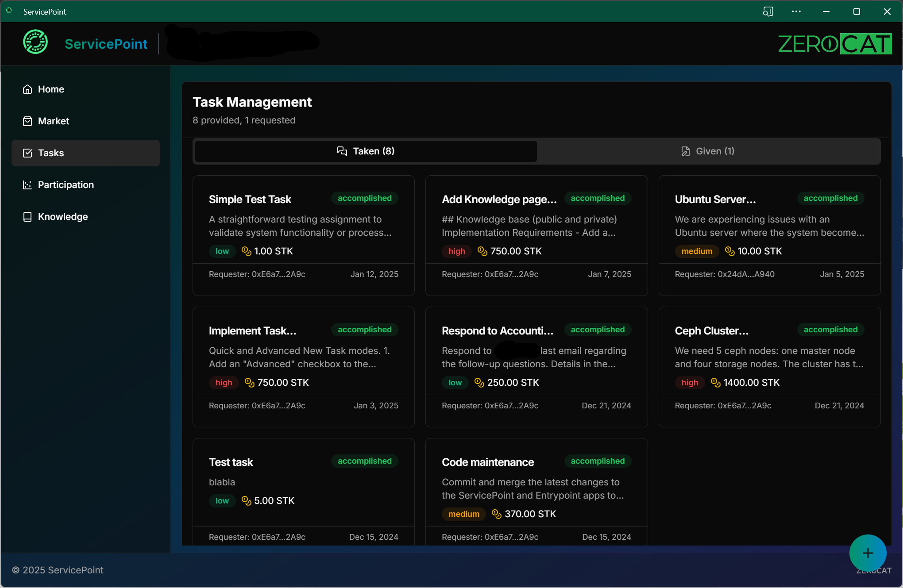903x588 pixels.
Task: Click the Jan 7, 2025 date
Action: (x=610, y=274)
